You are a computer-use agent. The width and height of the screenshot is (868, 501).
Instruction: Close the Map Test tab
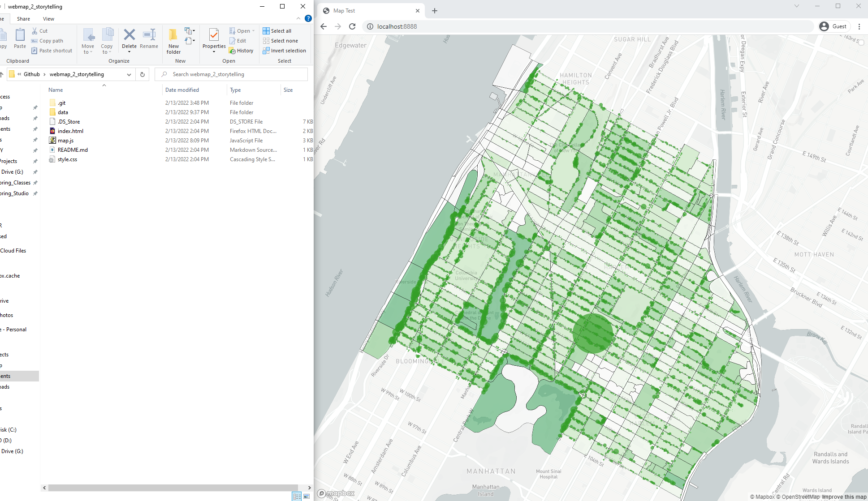pyautogui.click(x=418, y=11)
